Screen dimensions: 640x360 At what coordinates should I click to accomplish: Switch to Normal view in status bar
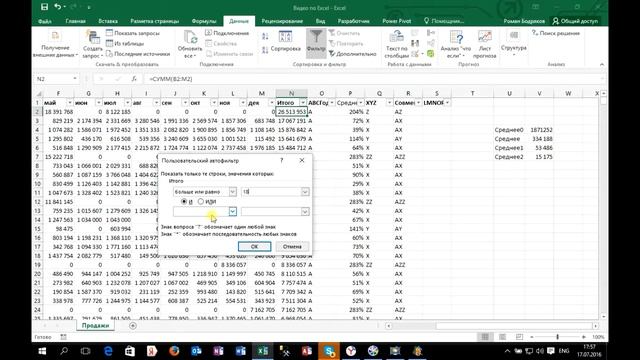[x=485, y=337]
